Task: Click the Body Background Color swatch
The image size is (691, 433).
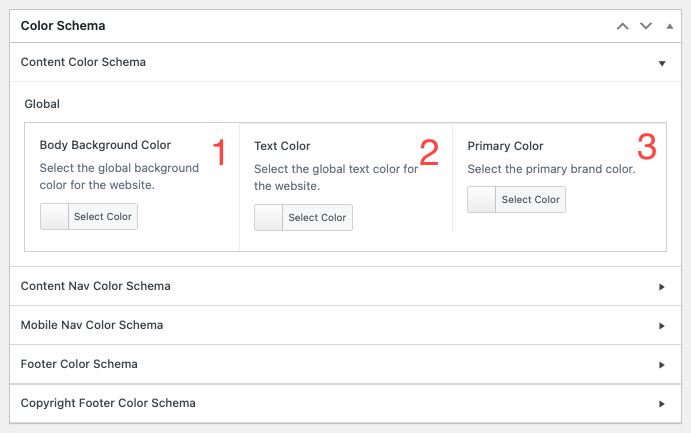Action: 55,217
